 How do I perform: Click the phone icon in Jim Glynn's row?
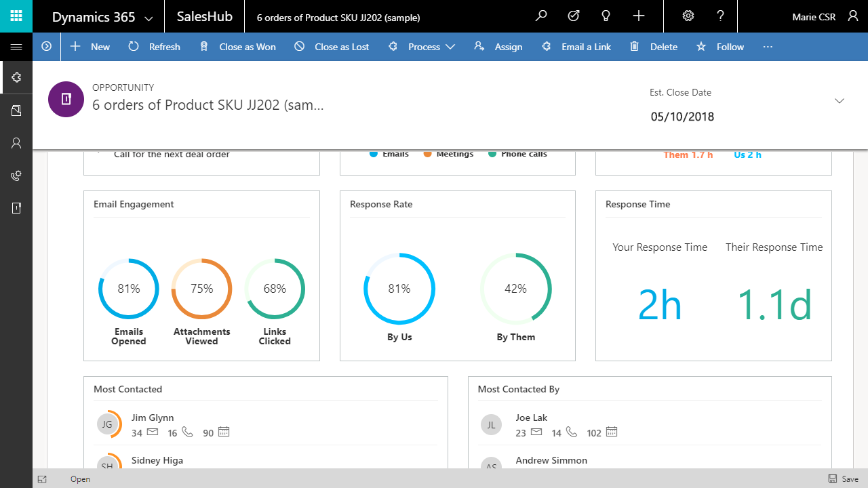pyautogui.click(x=189, y=432)
